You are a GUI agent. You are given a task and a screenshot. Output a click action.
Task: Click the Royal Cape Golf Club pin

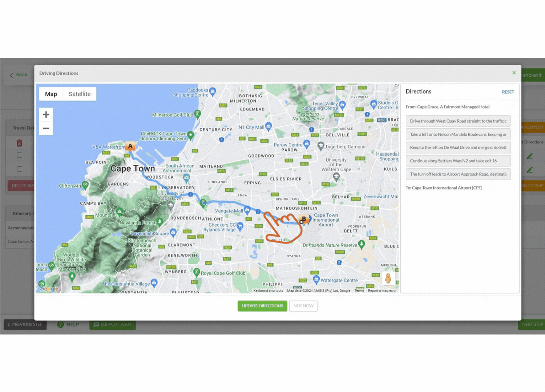(197, 272)
